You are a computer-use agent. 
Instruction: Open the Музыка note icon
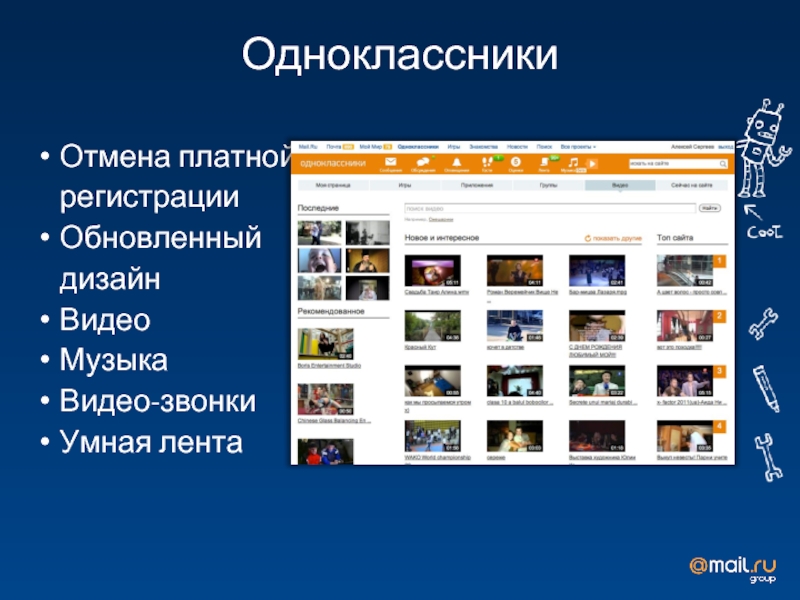pos(573,163)
